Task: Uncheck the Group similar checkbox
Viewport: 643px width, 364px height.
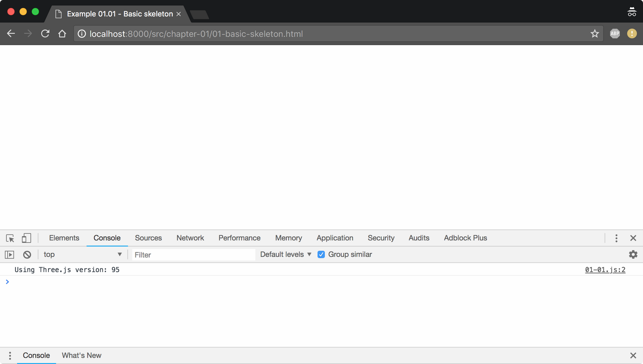Action: pos(321,255)
